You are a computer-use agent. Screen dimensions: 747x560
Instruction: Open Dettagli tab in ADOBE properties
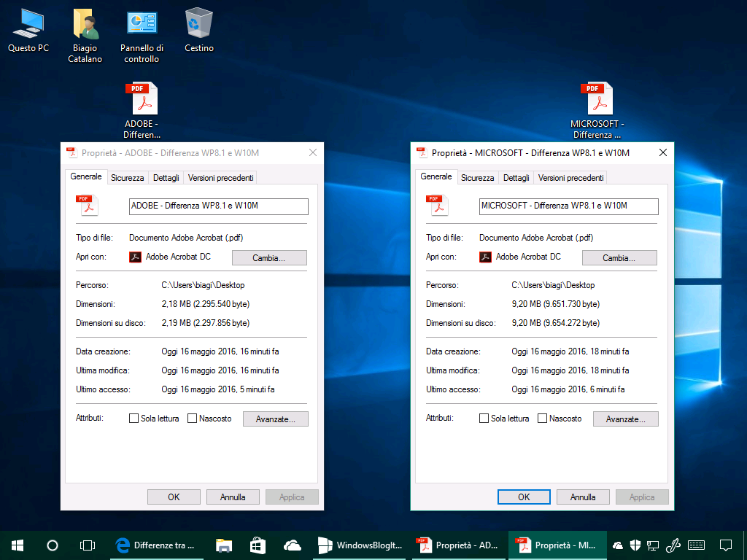[166, 178]
